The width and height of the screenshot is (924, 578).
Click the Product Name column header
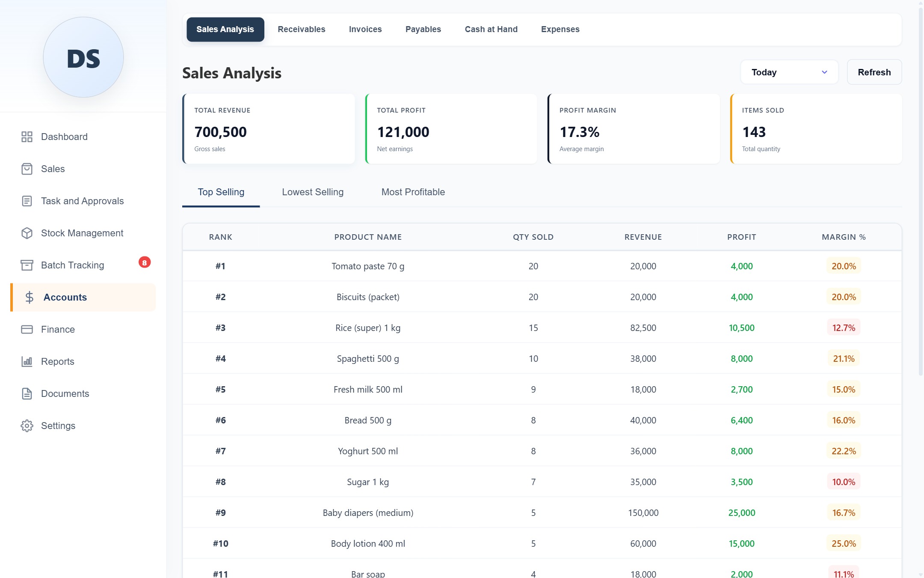click(x=368, y=237)
